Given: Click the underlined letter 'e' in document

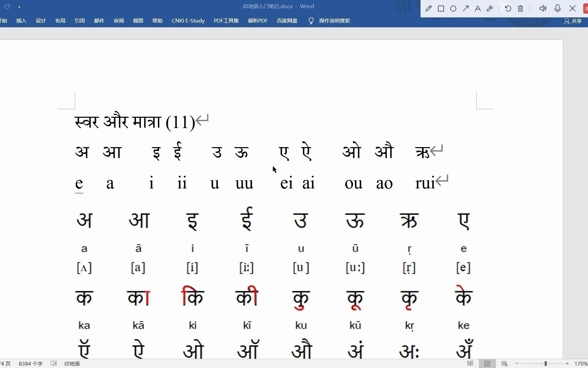Looking at the screenshot, I should 79,184.
